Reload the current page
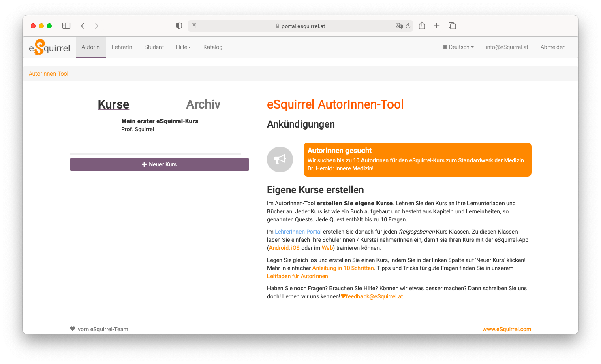This screenshot has width=601, height=364. click(408, 26)
